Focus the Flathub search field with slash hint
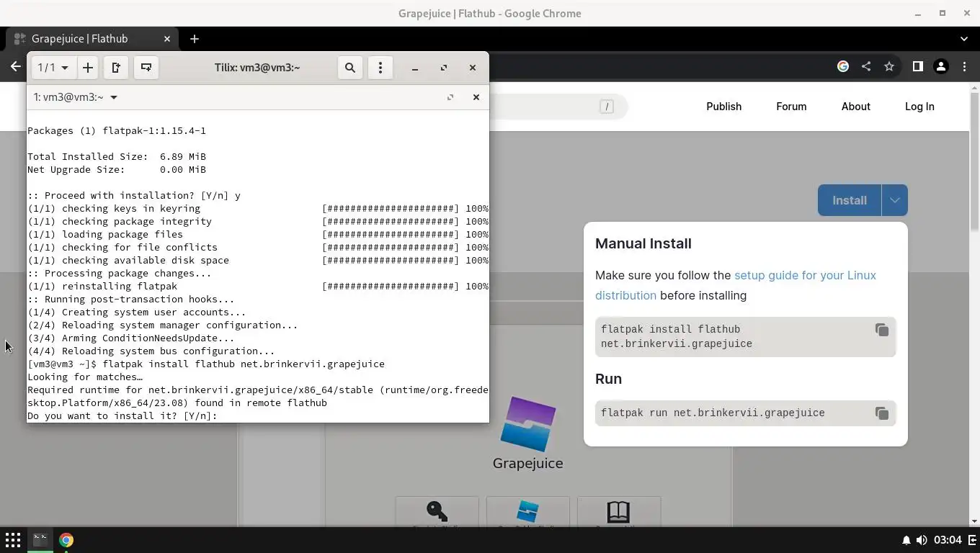 click(x=558, y=107)
